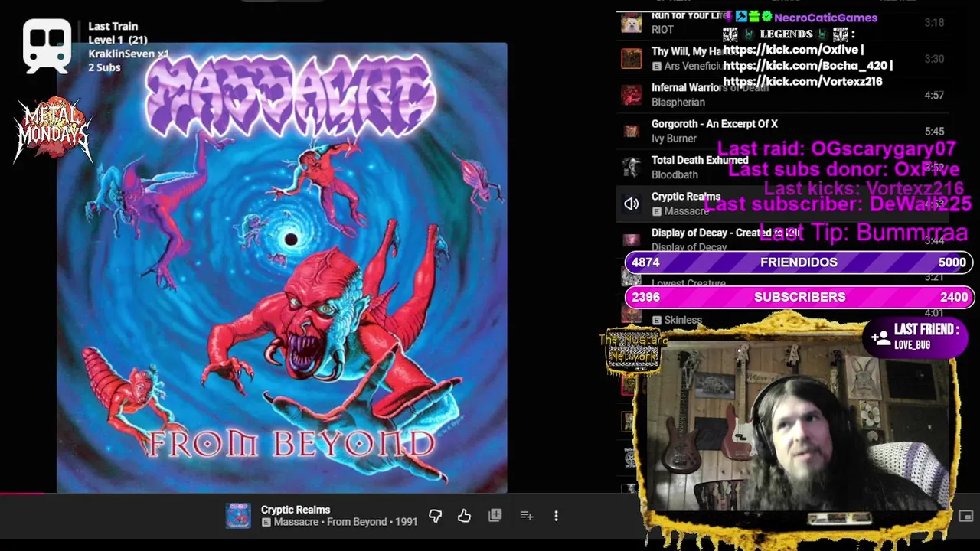Click the Ars Veneficium song thumbnail in queue

pos(632,58)
